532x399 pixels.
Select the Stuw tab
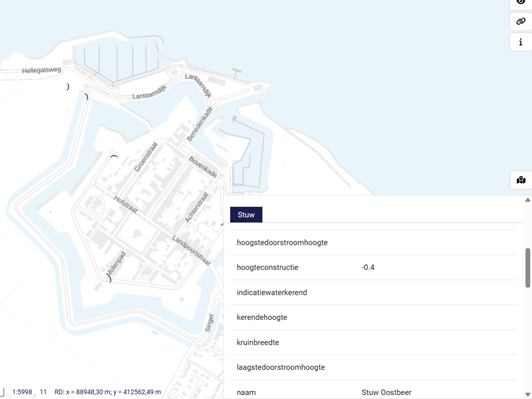[x=246, y=215]
